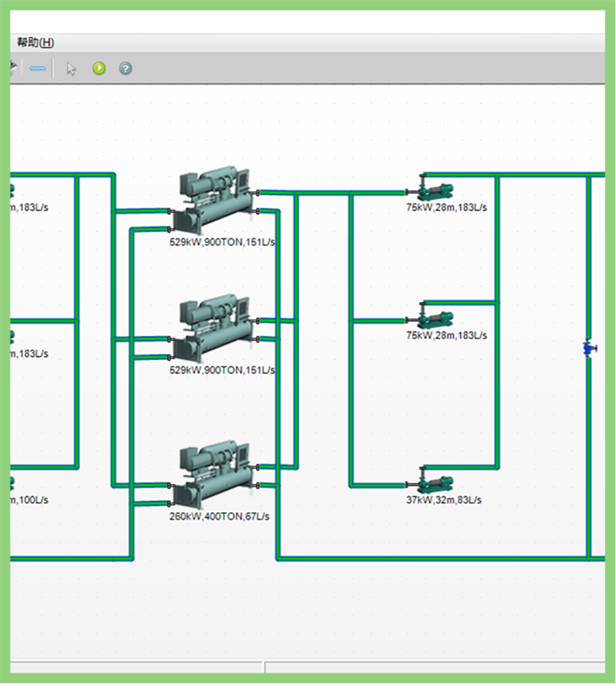Select the blue pipe drawing tool
The image size is (616, 684).
[38, 68]
